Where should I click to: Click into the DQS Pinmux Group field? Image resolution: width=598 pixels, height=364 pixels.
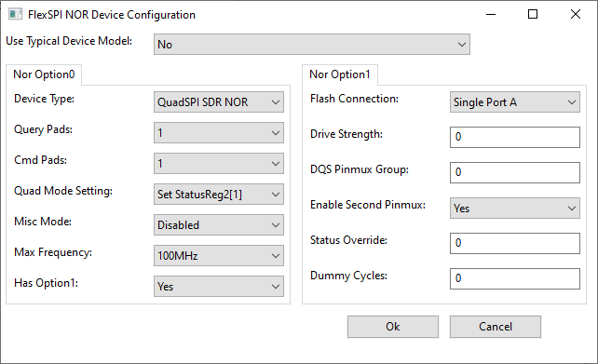pos(515,172)
